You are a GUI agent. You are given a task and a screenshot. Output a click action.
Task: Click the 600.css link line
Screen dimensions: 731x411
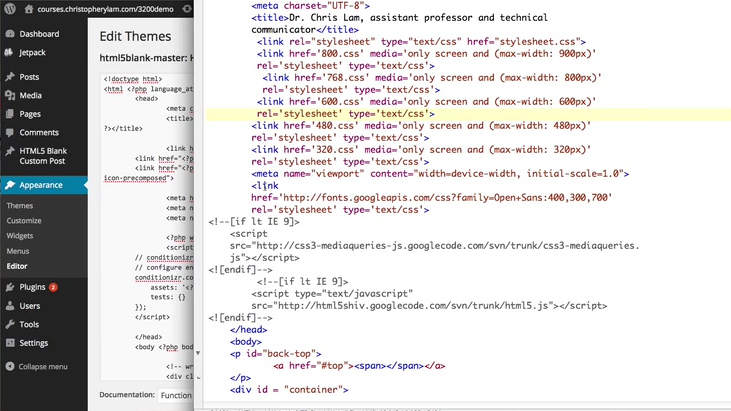pos(426,102)
